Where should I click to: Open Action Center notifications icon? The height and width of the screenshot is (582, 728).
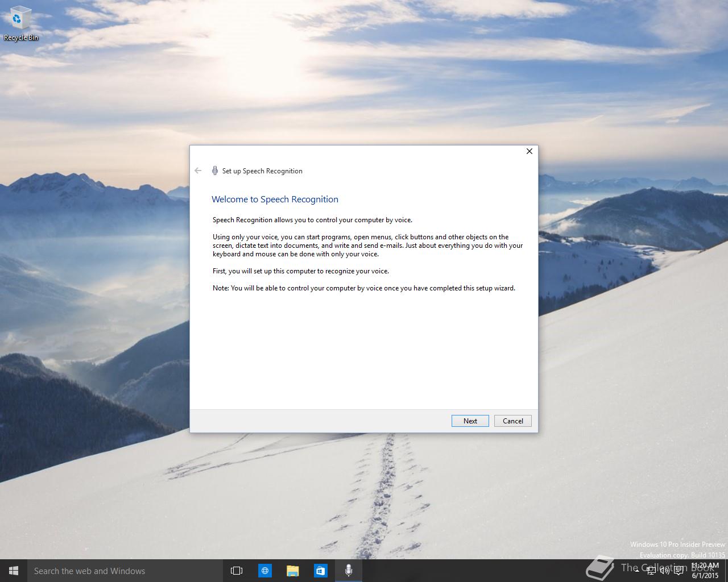[679, 571]
